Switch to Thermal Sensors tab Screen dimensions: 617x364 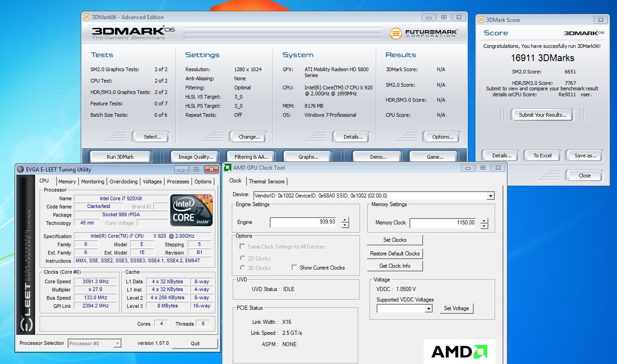click(x=267, y=182)
